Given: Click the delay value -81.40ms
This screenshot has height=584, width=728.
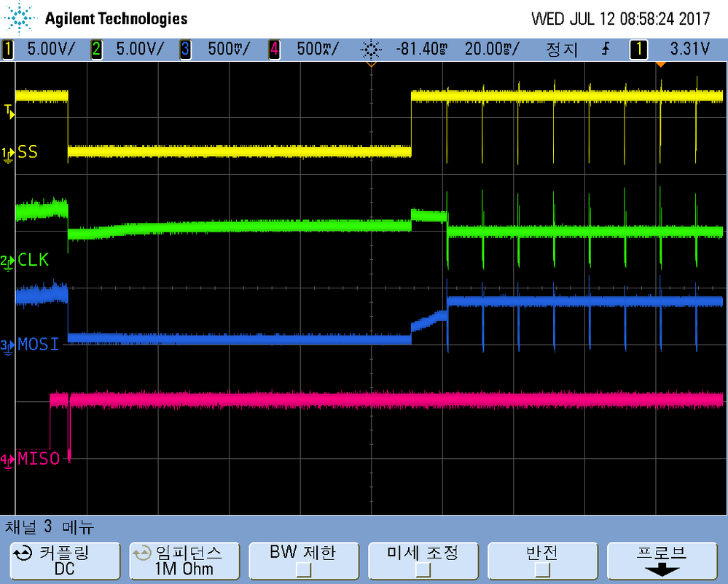Looking at the screenshot, I should pyautogui.click(x=422, y=49).
